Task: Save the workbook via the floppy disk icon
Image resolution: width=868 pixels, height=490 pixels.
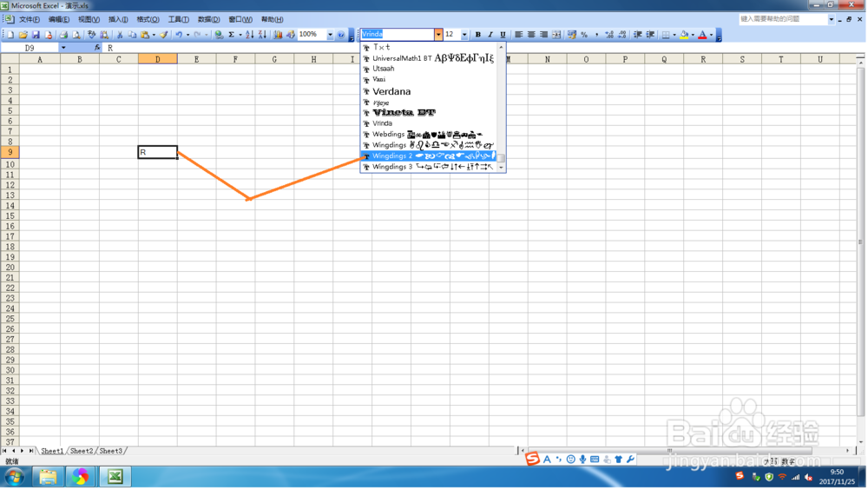Action: pyautogui.click(x=36, y=35)
